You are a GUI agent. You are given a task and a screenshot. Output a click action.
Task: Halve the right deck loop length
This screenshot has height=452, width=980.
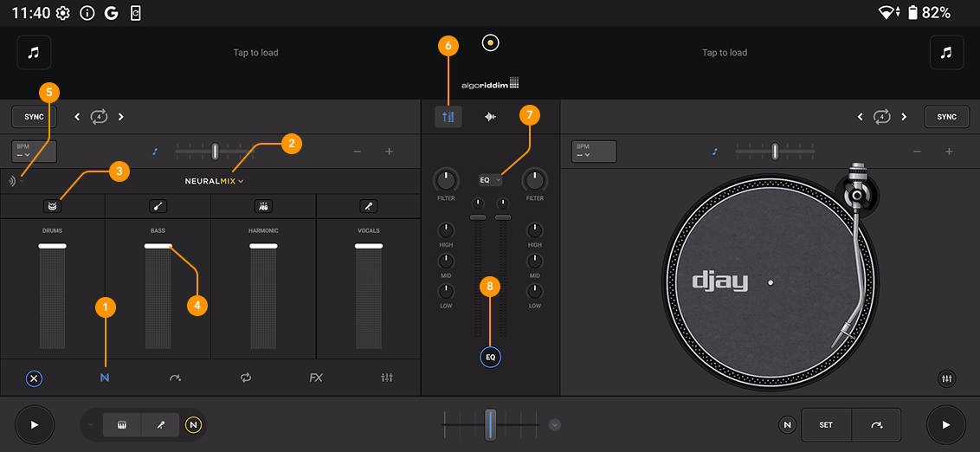[x=860, y=117]
